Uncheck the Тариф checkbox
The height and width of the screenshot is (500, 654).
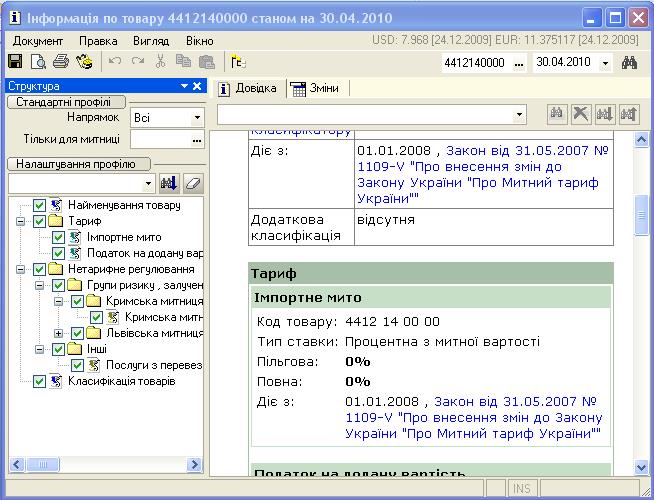coord(39,221)
